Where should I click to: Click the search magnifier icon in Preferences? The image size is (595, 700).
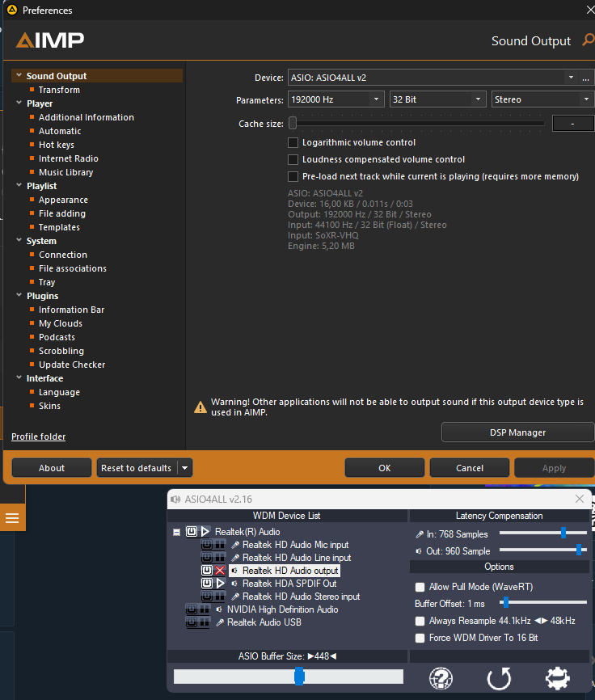[588, 40]
